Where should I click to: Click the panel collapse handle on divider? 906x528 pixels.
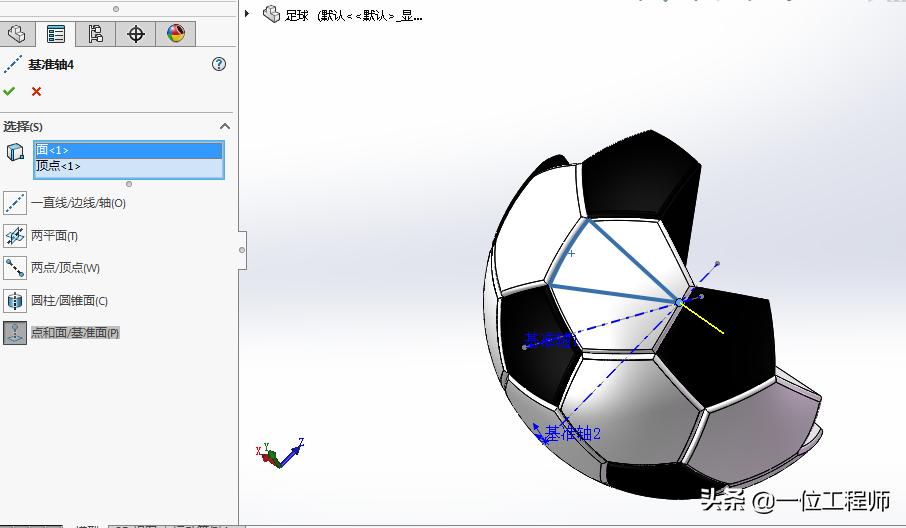(242, 250)
